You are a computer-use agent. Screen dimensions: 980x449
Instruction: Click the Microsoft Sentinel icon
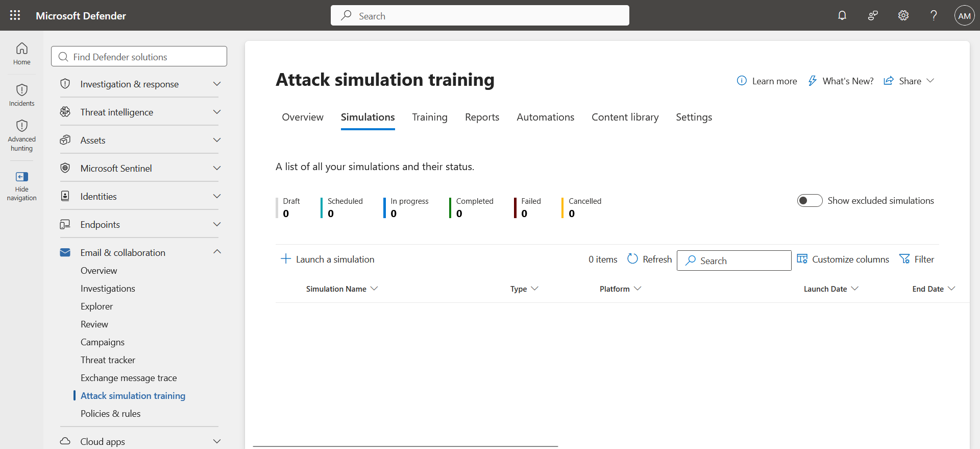click(65, 168)
